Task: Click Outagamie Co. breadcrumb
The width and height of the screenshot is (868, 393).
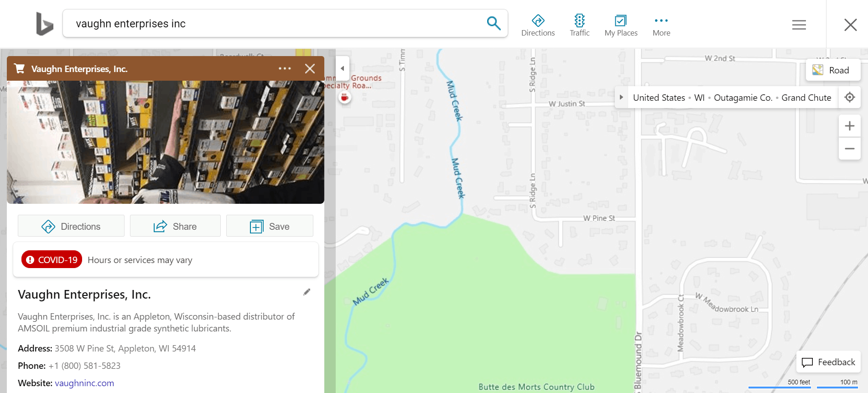Action: tap(743, 98)
